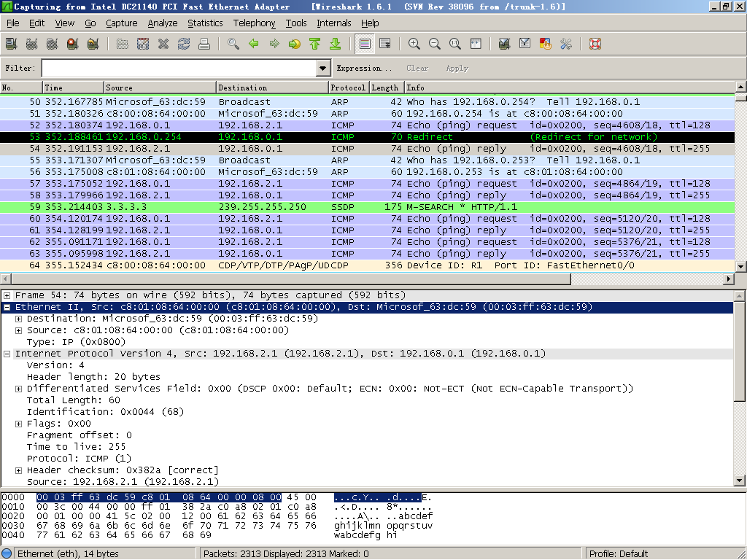Go forward in packet history arrow
Image resolution: width=747 pixels, height=560 pixels.
point(274,44)
